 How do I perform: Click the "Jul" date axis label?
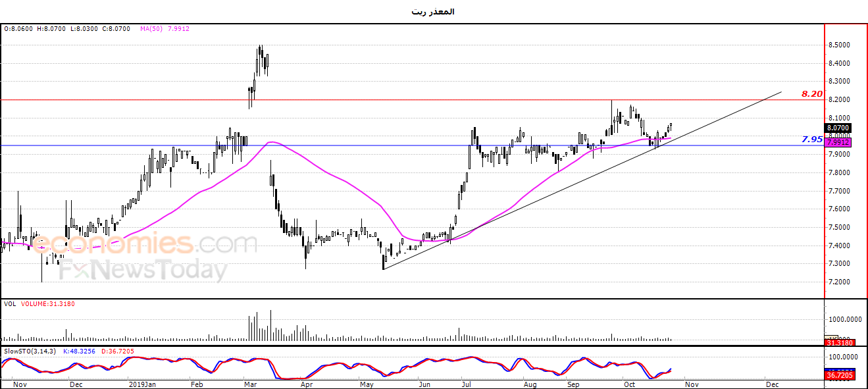coord(467,384)
